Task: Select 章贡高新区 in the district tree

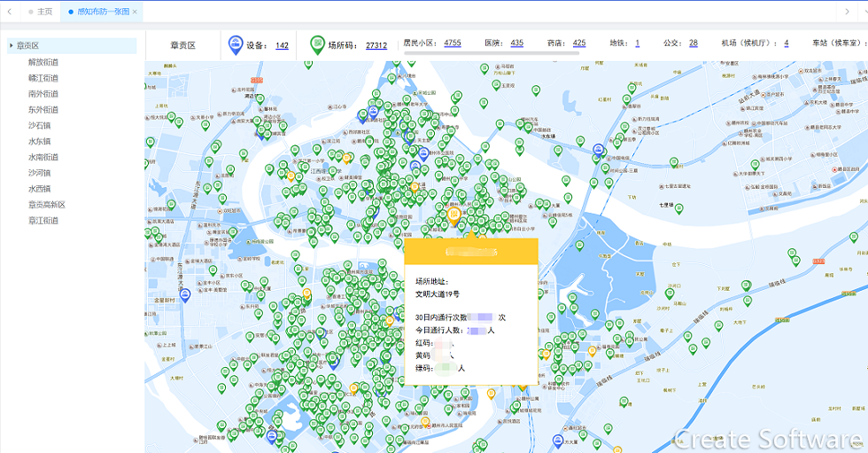Action: click(46, 205)
